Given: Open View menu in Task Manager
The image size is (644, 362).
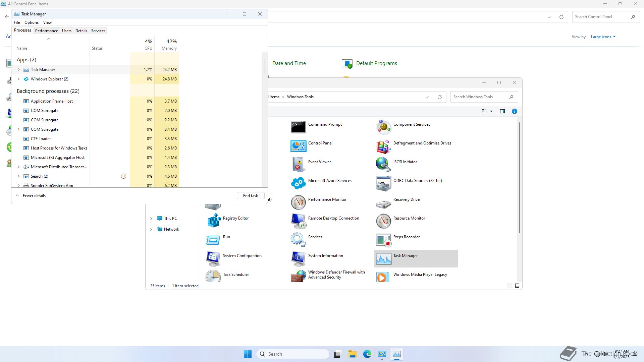Looking at the screenshot, I should 47,22.
